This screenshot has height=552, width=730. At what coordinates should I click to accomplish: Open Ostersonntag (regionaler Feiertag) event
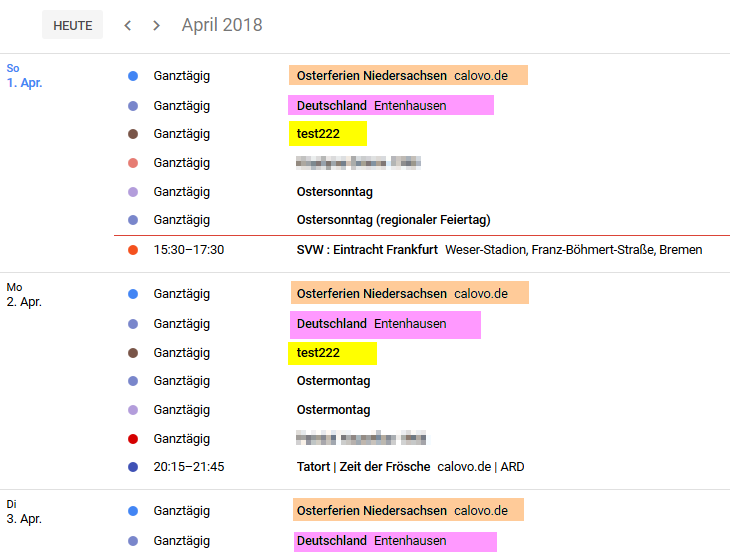coord(393,220)
